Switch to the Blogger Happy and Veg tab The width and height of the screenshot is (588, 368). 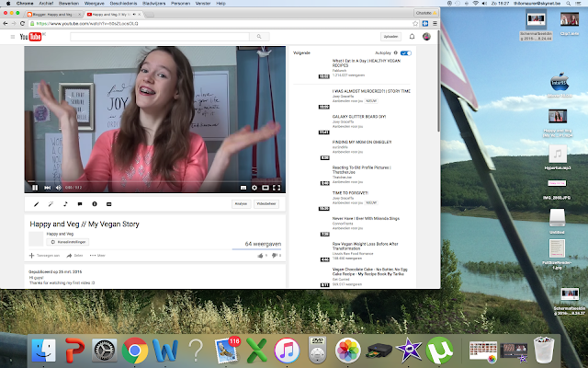(x=53, y=15)
